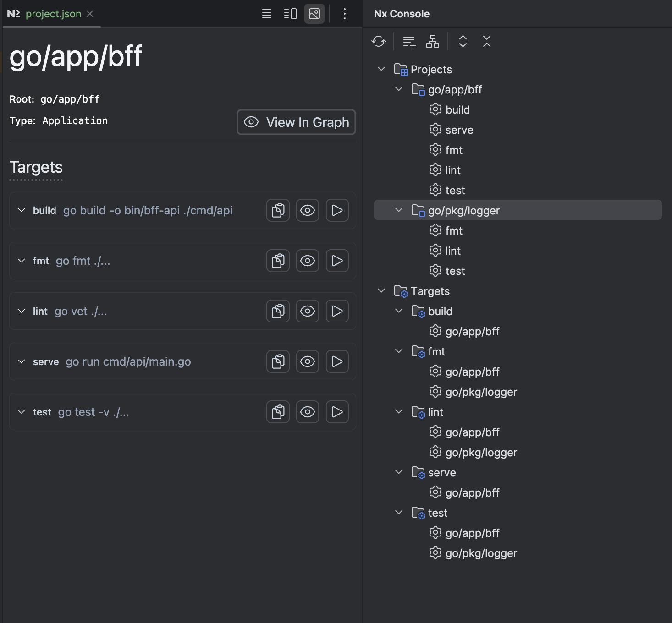Click the Root: go/app/bff text
The width and height of the screenshot is (672, 623).
click(x=55, y=99)
